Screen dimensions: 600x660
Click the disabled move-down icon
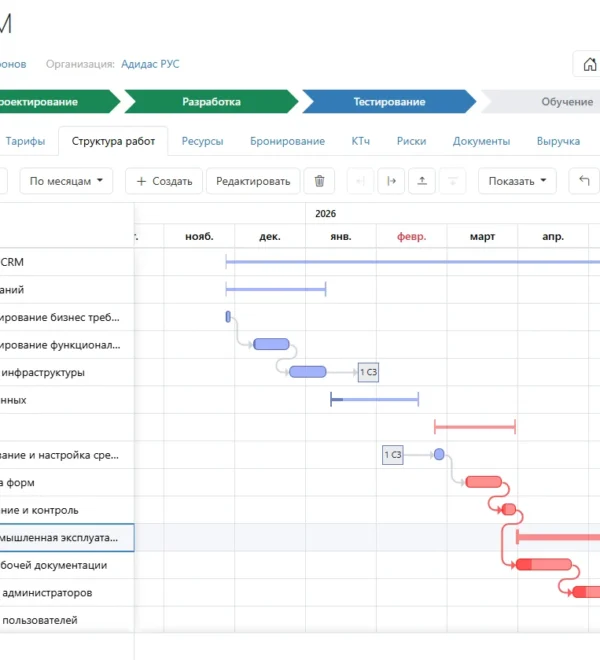tap(453, 181)
